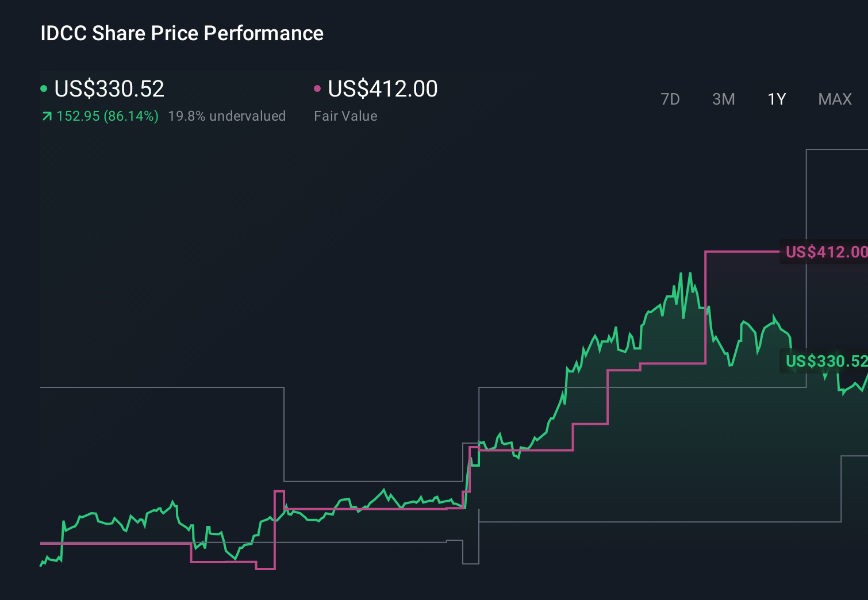Click the green share price legend dot
Viewport: 868px width, 600px height.
click(44, 88)
